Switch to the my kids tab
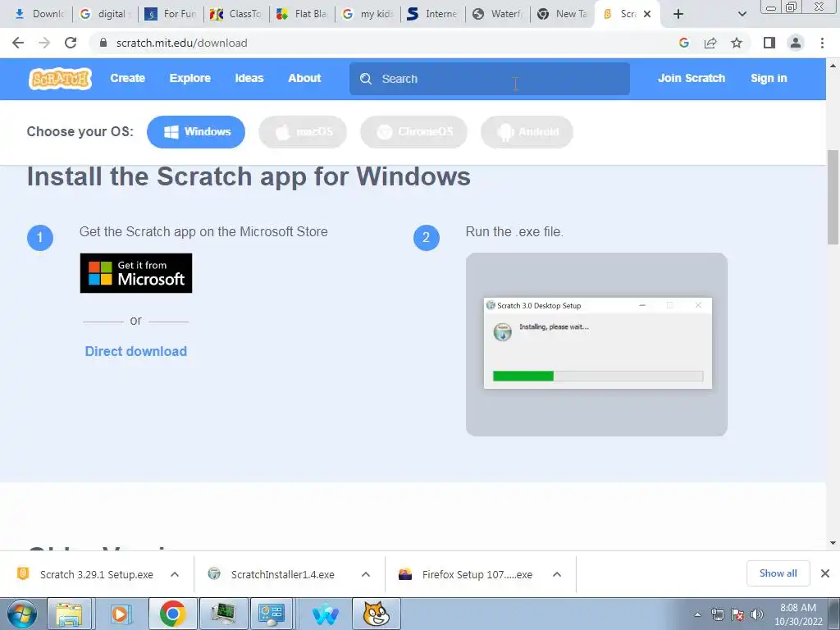This screenshot has width=840, height=630. tap(367, 14)
